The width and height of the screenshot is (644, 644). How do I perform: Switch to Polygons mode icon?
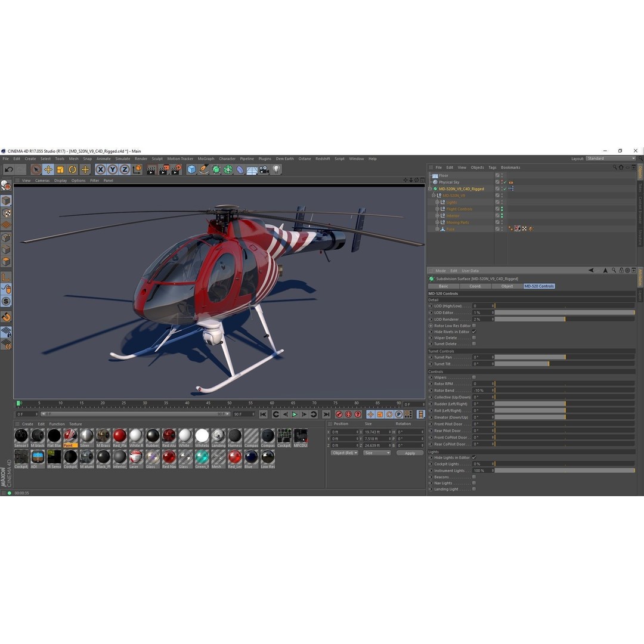[6, 262]
